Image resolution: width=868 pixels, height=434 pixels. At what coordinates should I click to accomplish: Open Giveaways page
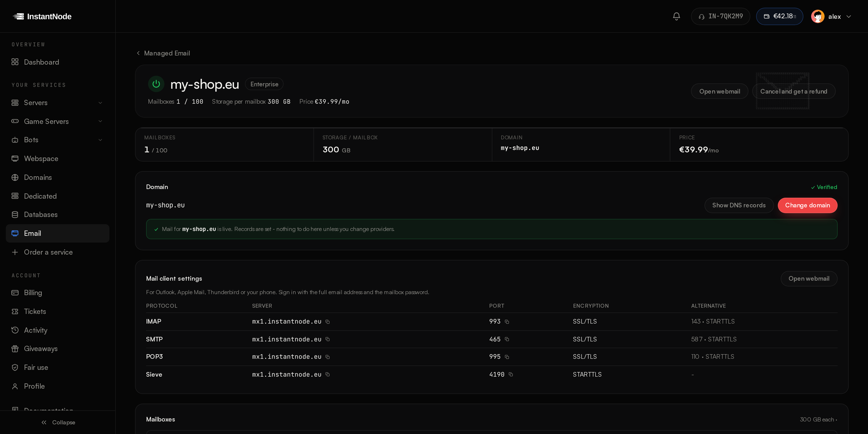coord(58,349)
